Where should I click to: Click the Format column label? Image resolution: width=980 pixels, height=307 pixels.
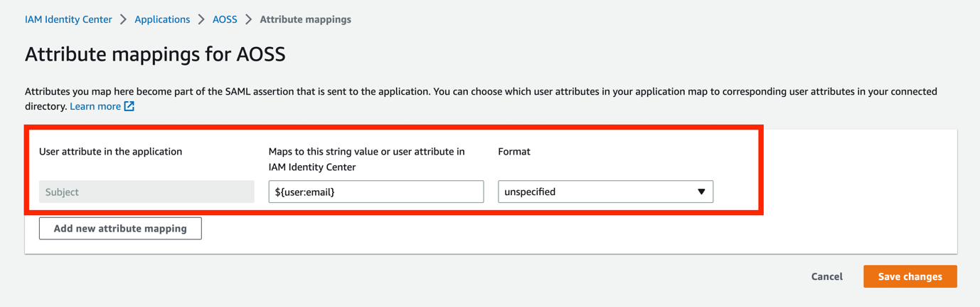pyautogui.click(x=514, y=152)
